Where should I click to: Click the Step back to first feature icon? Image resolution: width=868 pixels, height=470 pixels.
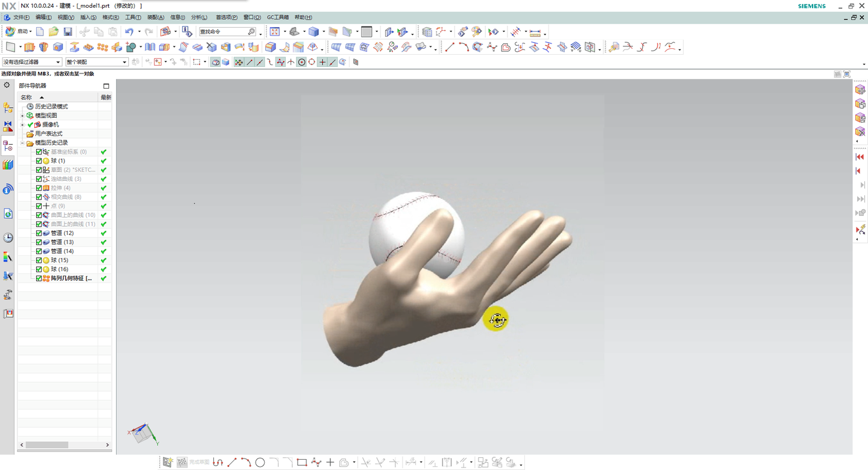pyautogui.click(x=860, y=157)
